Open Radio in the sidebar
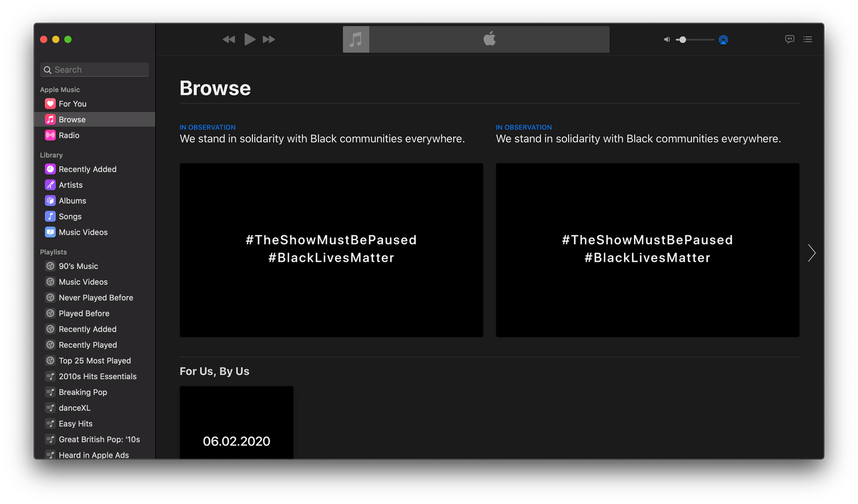 pyautogui.click(x=94, y=135)
